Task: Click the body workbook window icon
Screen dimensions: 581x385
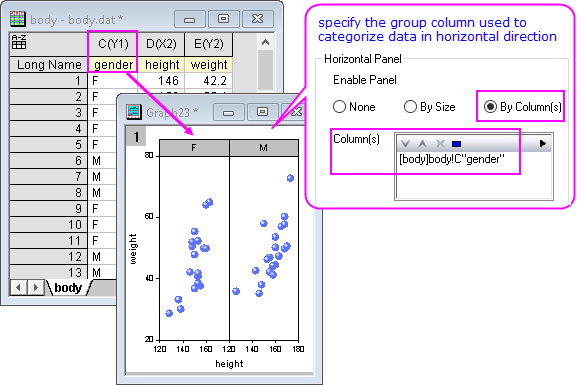Action: [x=17, y=19]
